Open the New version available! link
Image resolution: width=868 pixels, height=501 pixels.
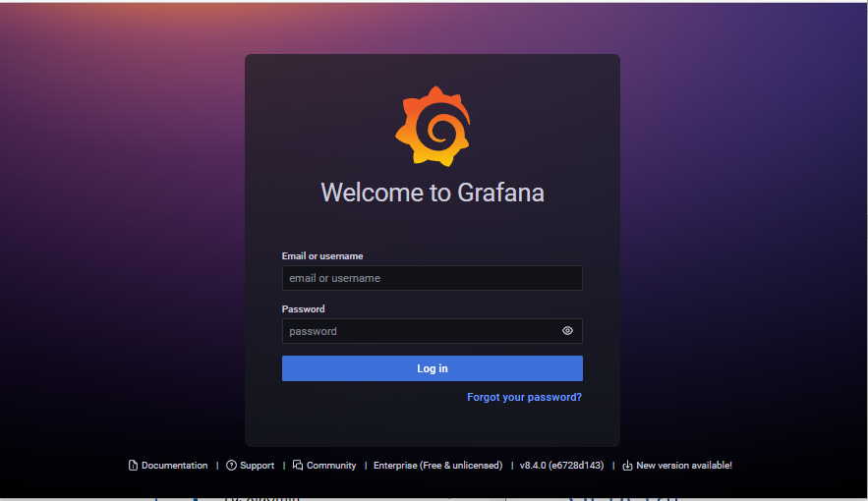click(684, 466)
